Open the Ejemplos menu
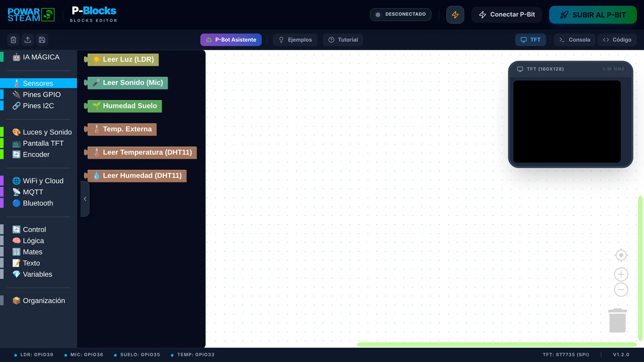The width and height of the screenshot is (644, 362). [x=295, y=40]
